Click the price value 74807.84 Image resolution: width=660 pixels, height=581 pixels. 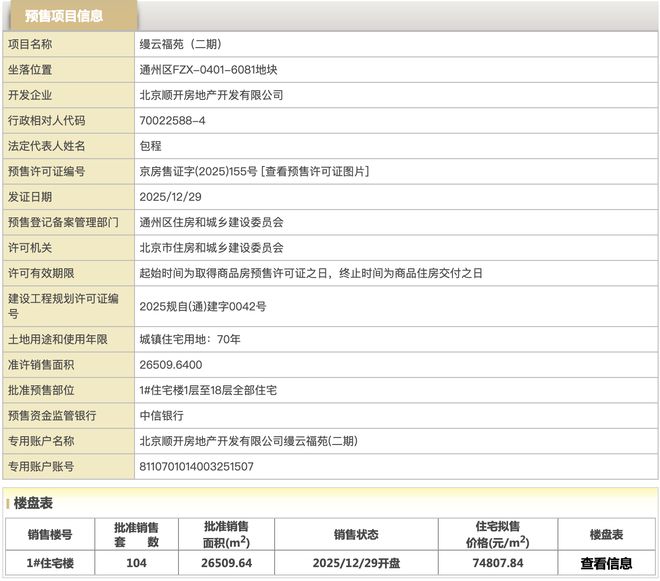tap(495, 563)
